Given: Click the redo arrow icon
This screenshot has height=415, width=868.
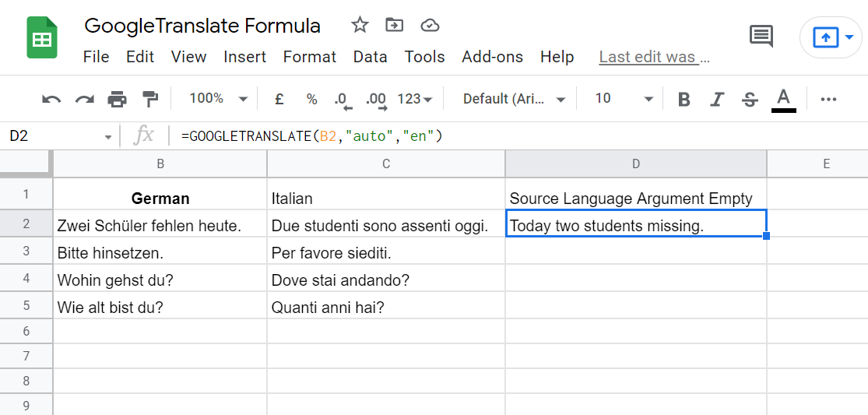Looking at the screenshot, I should tap(84, 99).
